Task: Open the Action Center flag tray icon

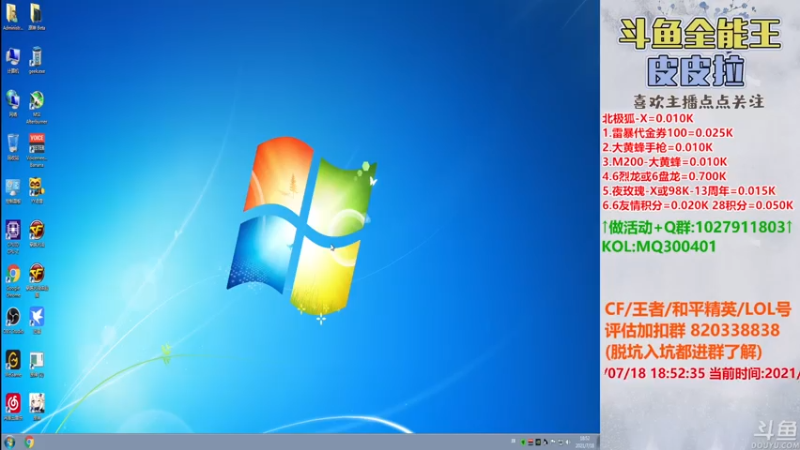Action: (553, 442)
